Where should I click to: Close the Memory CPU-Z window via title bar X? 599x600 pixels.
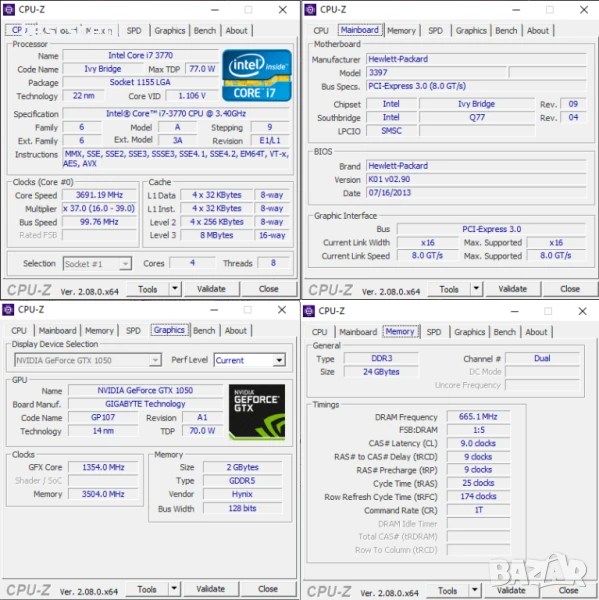pos(583,311)
